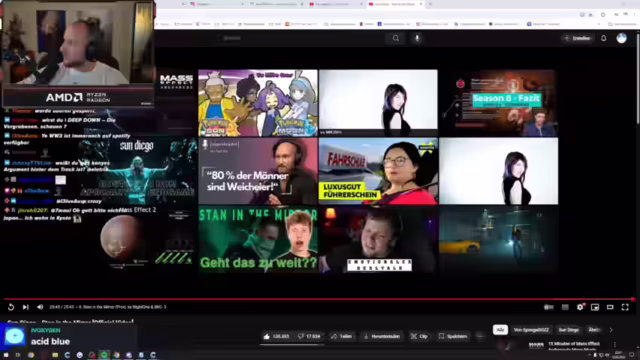
Task: Open the top-row white background girl thumbnail
Action: 378,103
